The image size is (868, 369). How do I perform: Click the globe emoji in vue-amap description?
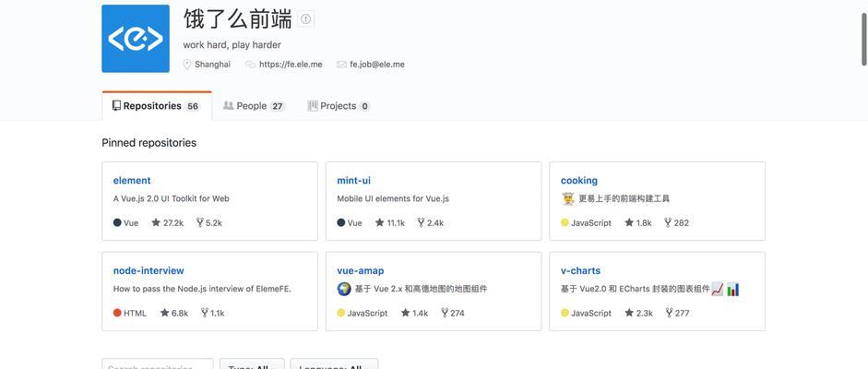click(x=344, y=289)
